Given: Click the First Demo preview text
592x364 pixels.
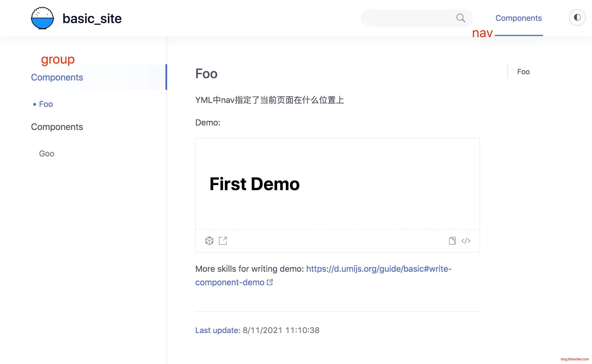Looking at the screenshot, I should click(254, 184).
